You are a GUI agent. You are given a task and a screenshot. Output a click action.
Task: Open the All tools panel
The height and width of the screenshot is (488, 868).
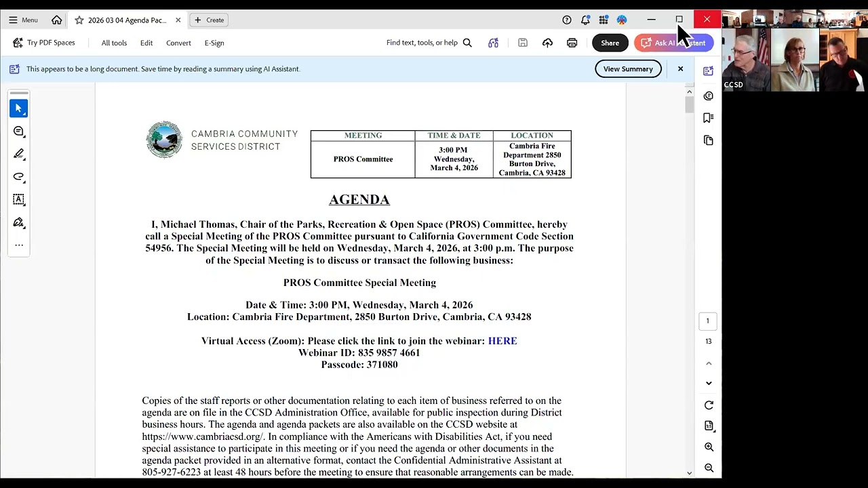click(x=114, y=43)
